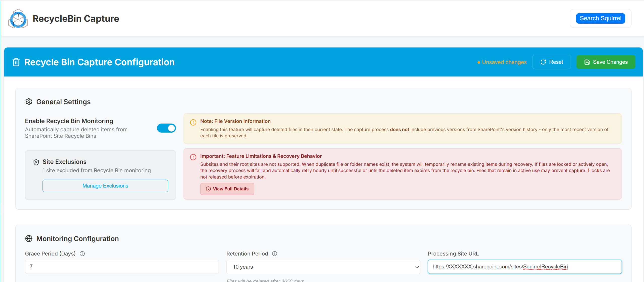This screenshot has width=644, height=282.
Task: Reset the unsaved configuration changes
Action: coord(551,62)
